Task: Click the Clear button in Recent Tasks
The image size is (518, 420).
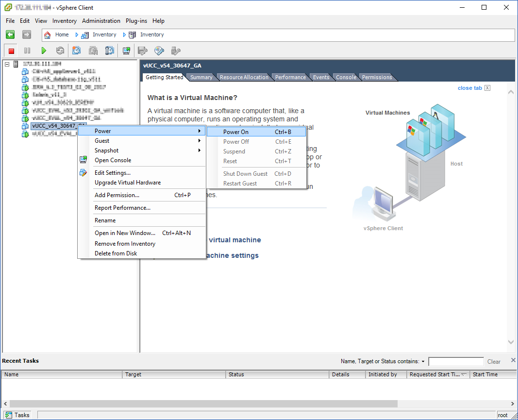Action: pyautogui.click(x=494, y=362)
